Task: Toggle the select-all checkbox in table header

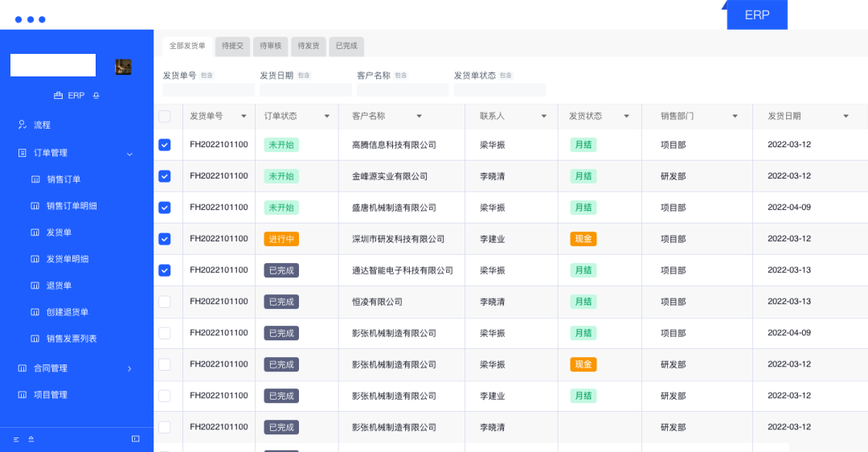Action: point(165,117)
